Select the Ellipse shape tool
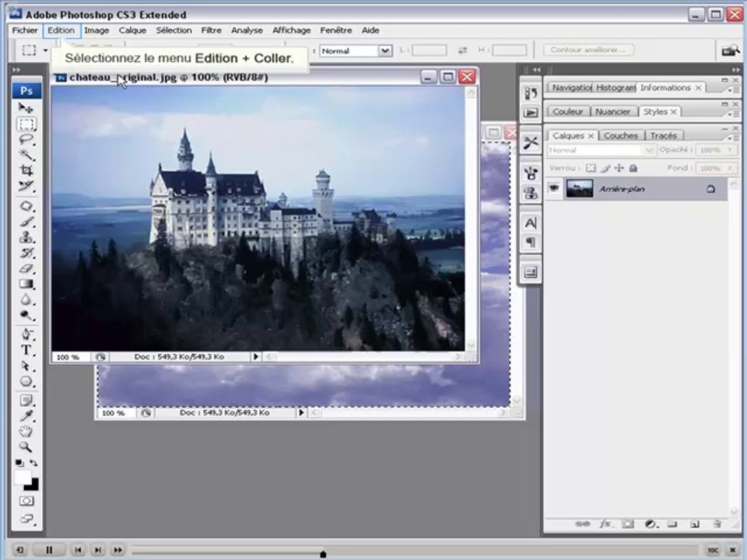The image size is (747, 560). (x=26, y=381)
